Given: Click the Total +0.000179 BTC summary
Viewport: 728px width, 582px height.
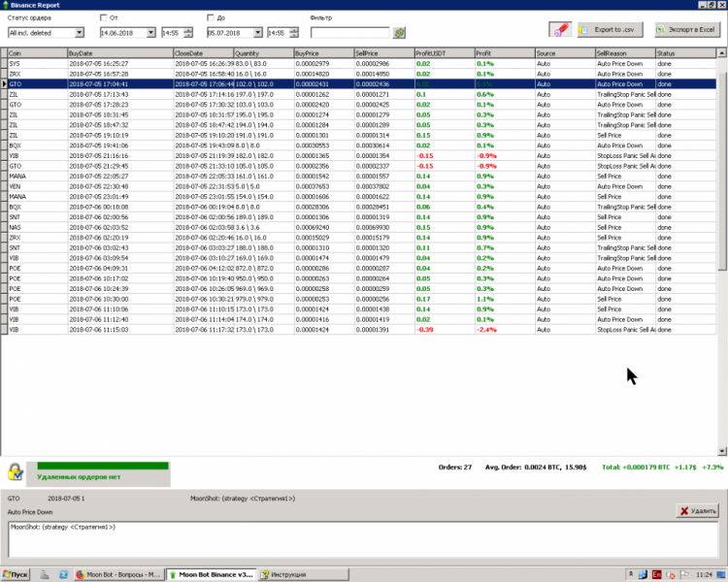Looking at the screenshot, I should coord(663,468).
